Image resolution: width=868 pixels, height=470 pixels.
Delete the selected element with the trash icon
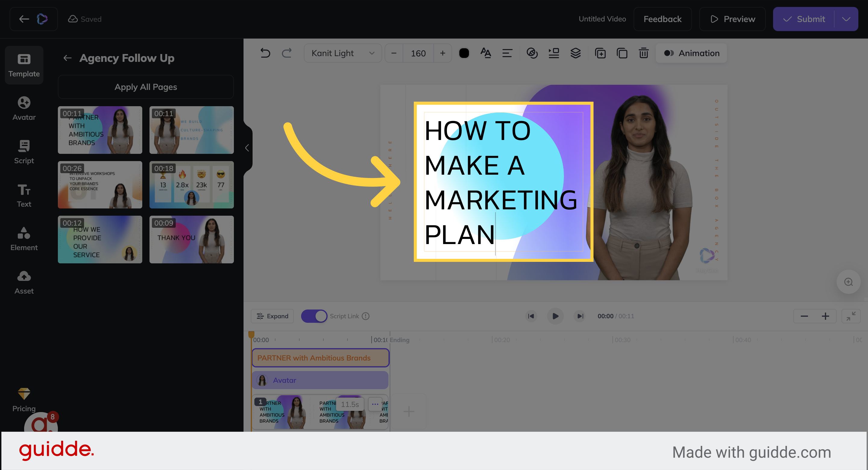(643, 53)
